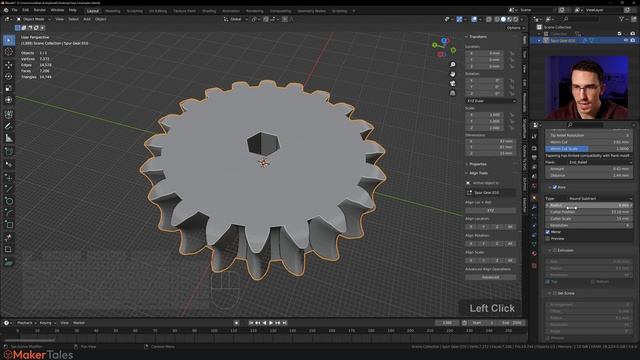Click the pan hand viewport icon

pyautogui.click(x=453, y=74)
